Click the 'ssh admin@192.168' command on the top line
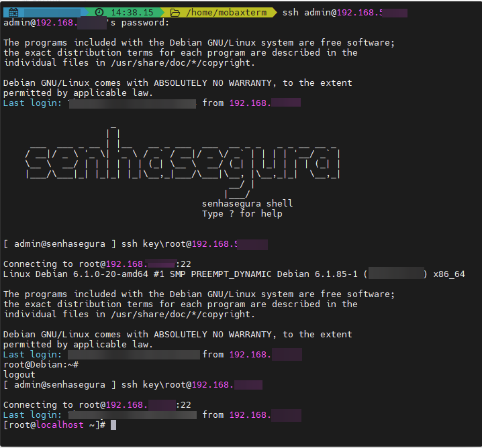This screenshot has height=448, width=482. pos(332,13)
